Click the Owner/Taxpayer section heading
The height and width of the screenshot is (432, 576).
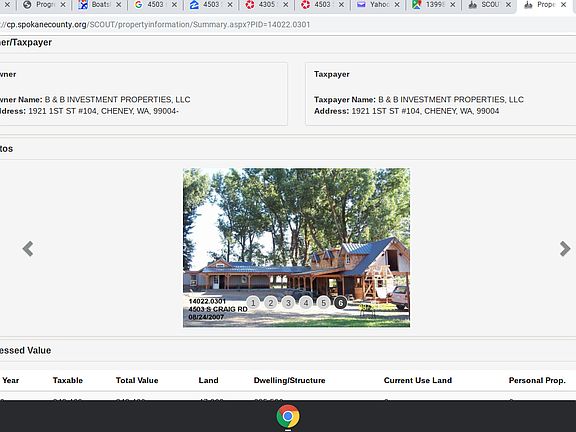click(26, 42)
